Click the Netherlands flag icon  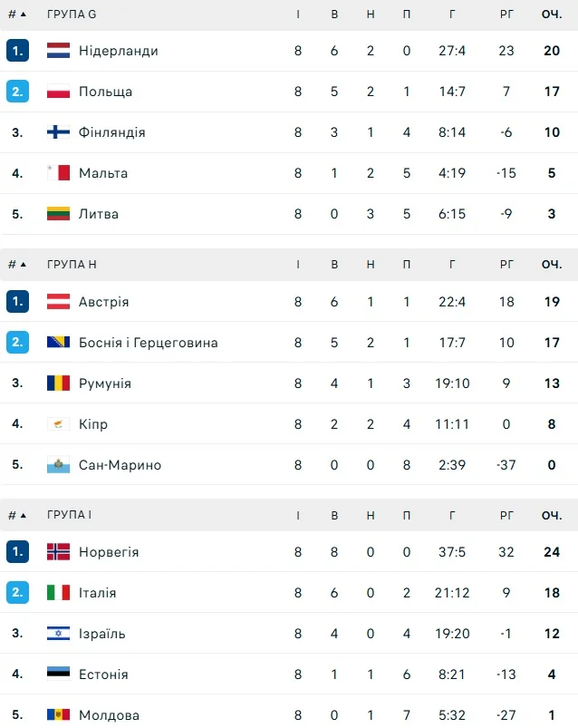[58, 51]
